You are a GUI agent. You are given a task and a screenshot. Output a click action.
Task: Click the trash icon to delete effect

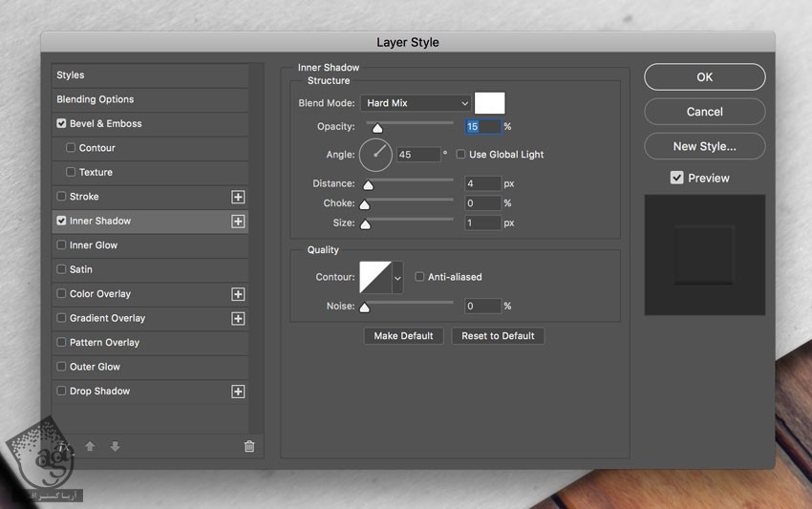(249, 446)
